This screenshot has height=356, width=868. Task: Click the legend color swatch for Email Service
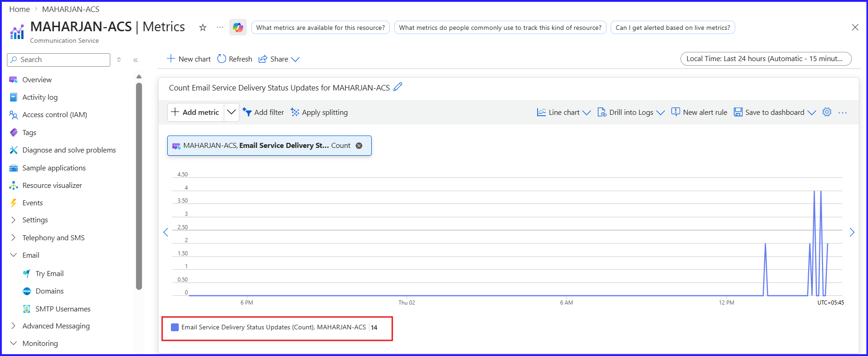(x=175, y=328)
